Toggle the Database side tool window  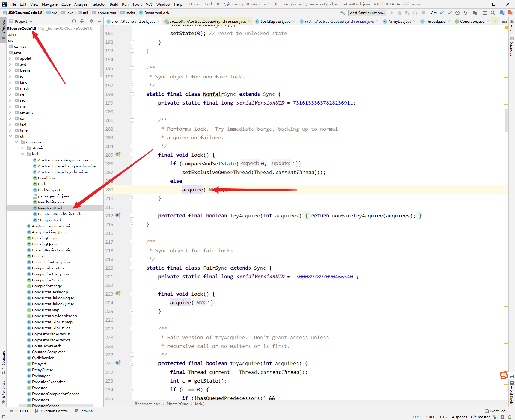point(511,46)
